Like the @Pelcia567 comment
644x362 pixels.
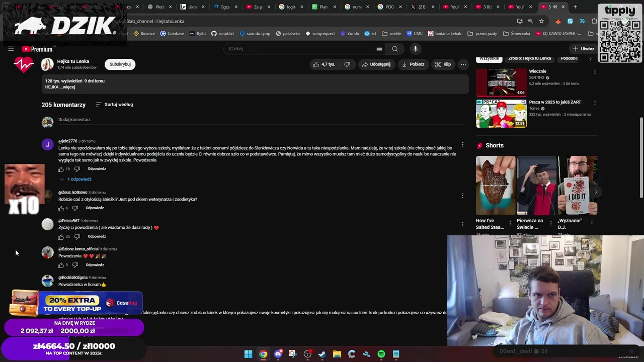(x=61, y=236)
